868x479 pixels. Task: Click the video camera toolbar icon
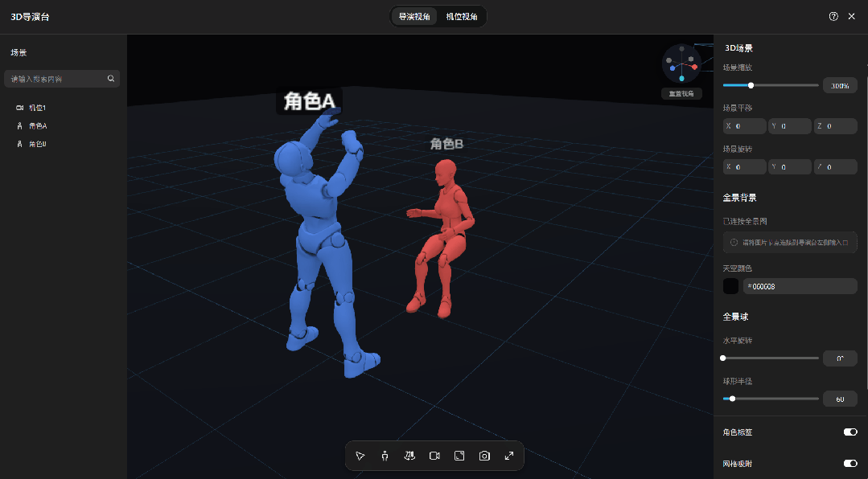pyautogui.click(x=434, y=456)
